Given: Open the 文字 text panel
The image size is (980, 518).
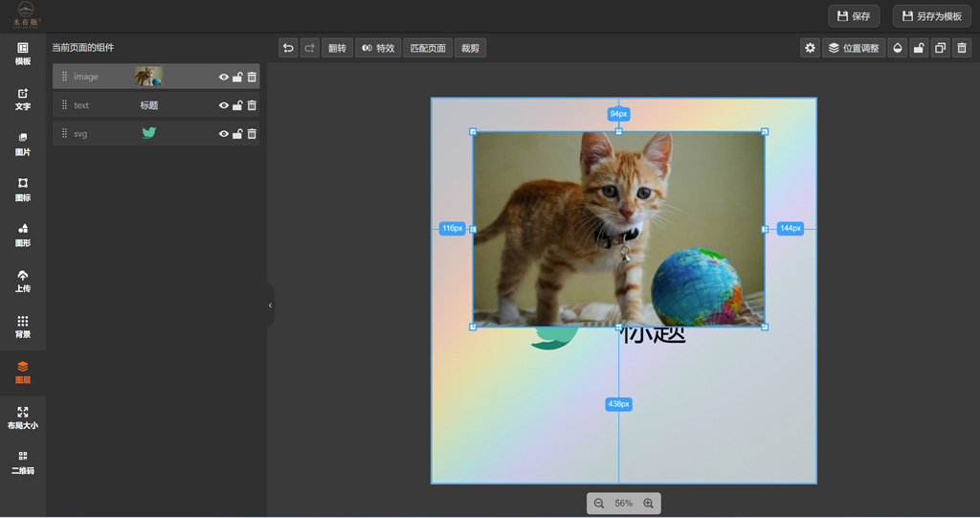Looking at the screenshot, I should click(x=23, y=100).
